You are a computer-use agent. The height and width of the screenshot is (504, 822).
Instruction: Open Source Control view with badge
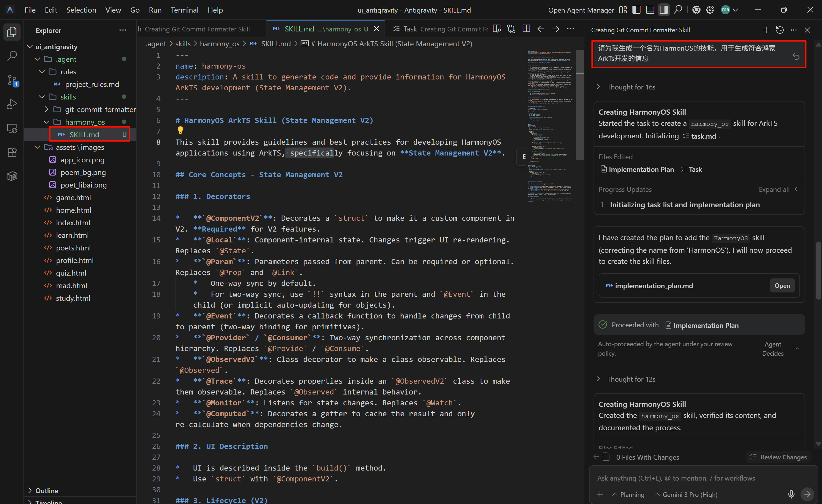[12, 80]
